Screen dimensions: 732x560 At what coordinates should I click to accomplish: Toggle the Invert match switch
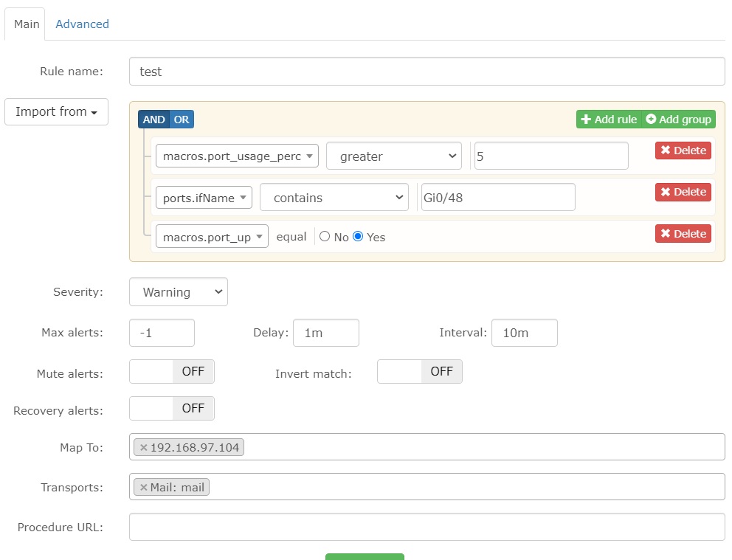[420, 371]
